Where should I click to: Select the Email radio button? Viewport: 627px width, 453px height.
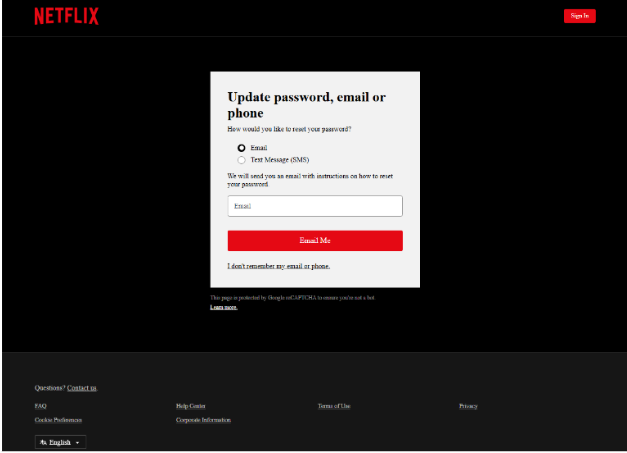tap(241, 148)
